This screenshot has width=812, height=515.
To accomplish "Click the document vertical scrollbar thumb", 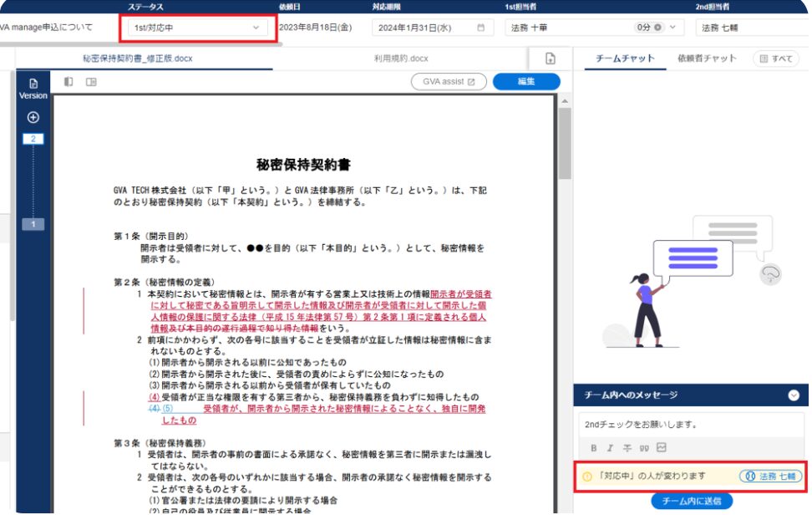I will (x=565, y=144).
